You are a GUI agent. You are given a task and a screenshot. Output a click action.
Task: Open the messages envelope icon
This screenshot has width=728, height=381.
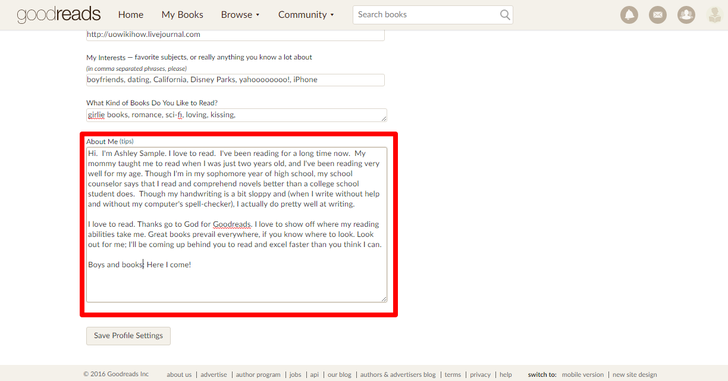tap(657, 15)
